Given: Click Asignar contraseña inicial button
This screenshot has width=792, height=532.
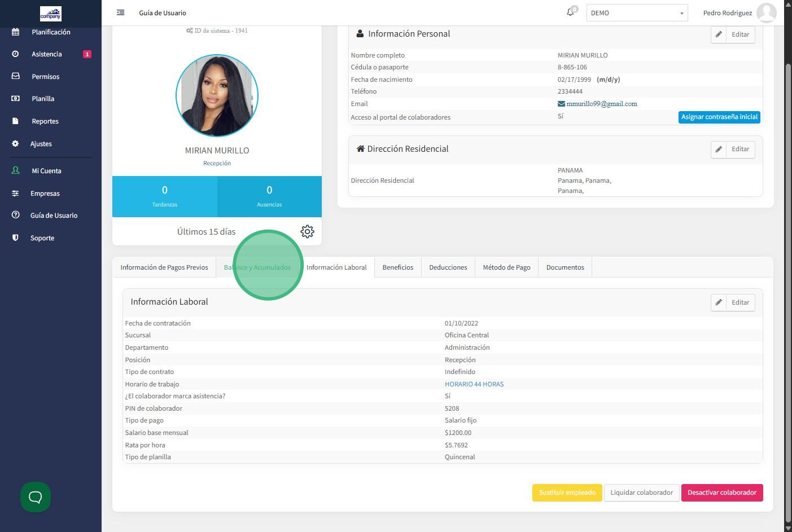Looking at the screenshot, I should click(719, 117).
